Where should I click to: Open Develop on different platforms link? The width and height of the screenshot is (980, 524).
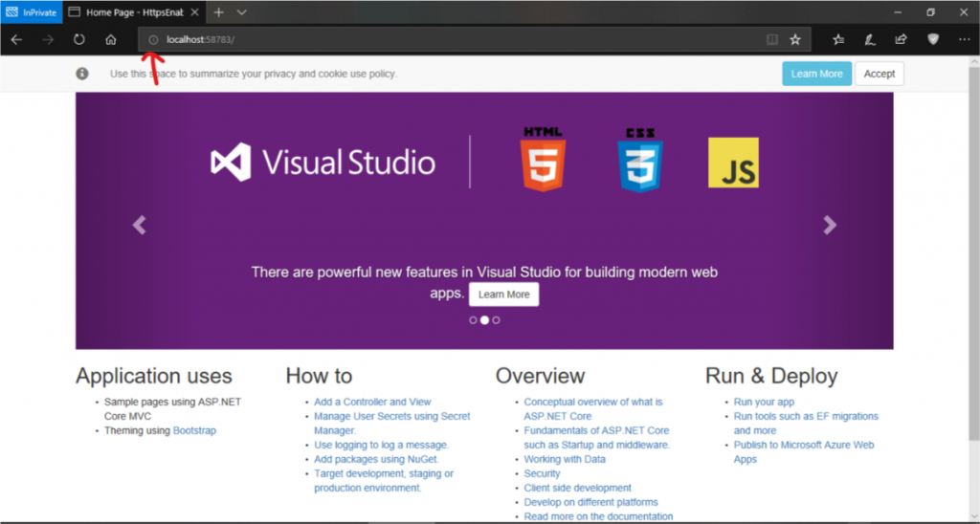[590, 502]
